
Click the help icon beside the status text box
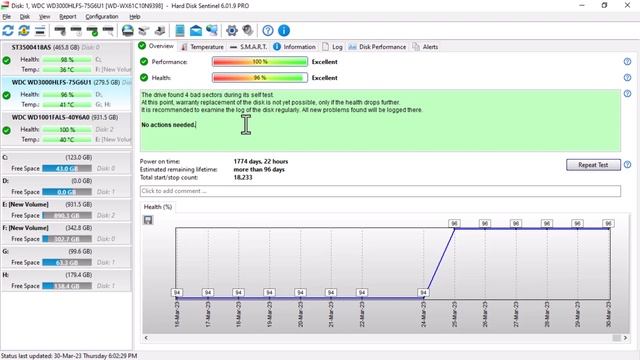tap(627, 94)
